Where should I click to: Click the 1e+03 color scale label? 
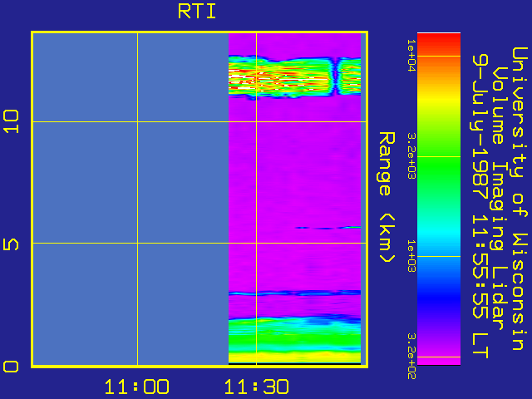pyautogui.click(x=411, y=256)
